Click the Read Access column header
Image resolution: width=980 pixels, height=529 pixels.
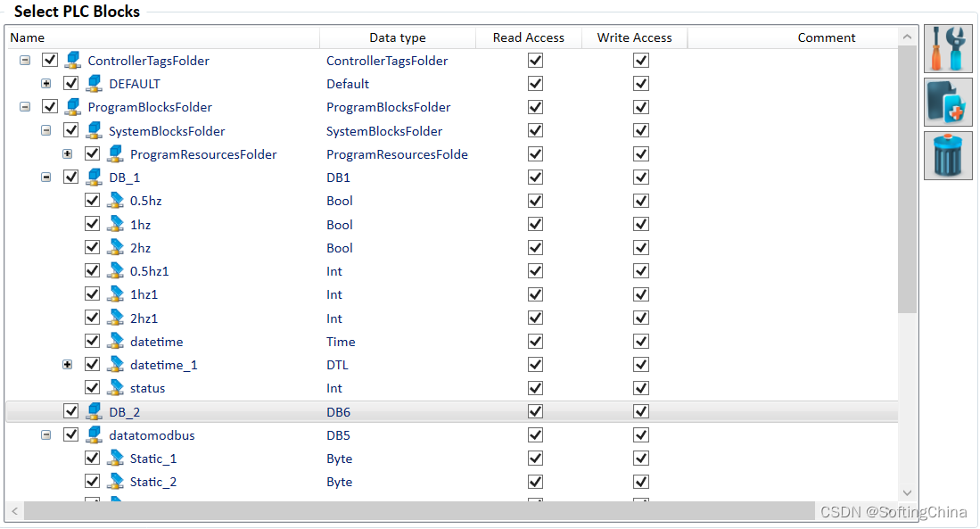(x=529, y=37)
